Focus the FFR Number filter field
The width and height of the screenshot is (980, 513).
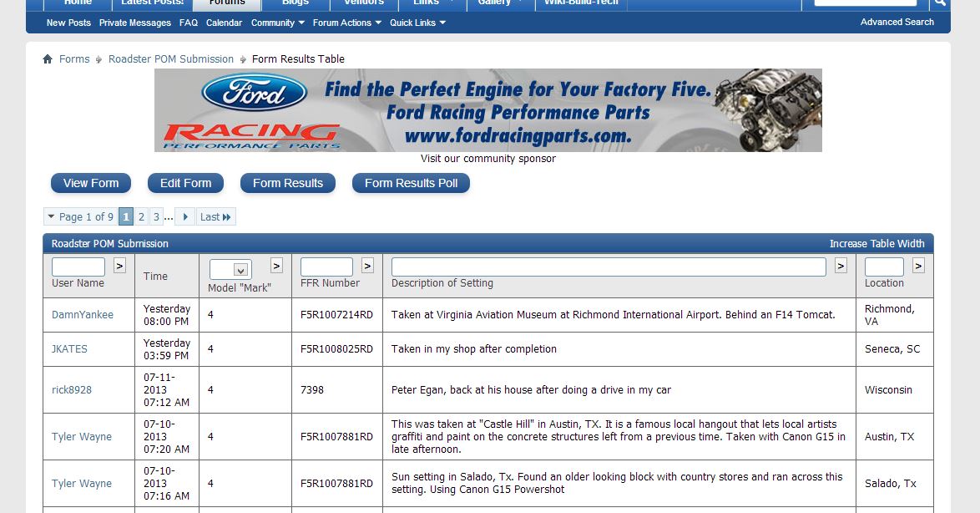point(326,267)
